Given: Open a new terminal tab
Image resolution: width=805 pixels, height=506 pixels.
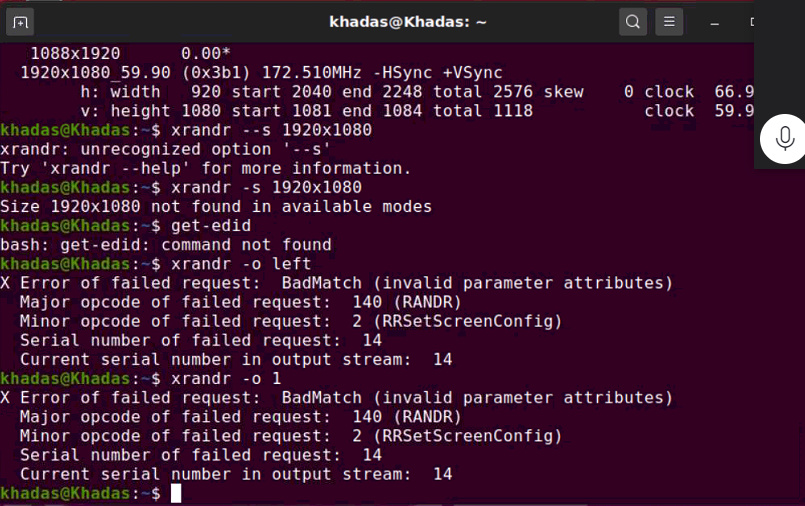Looking at the screenshot, I should pos(20,22).
